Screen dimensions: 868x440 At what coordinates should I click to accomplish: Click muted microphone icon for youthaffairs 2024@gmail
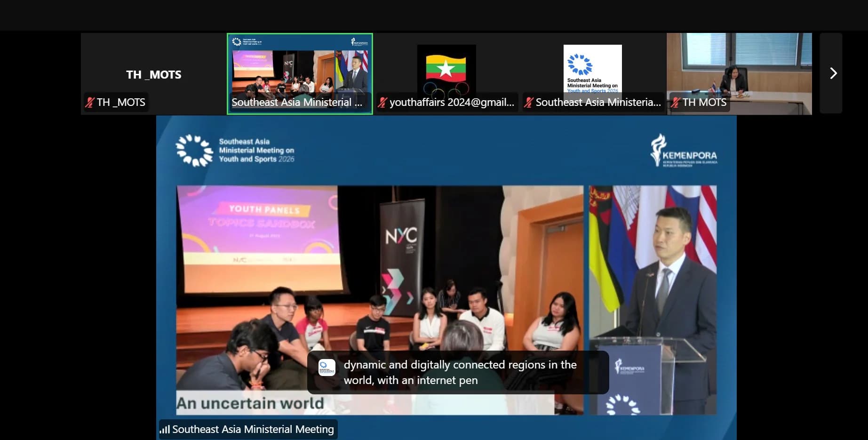pos(382,102)
